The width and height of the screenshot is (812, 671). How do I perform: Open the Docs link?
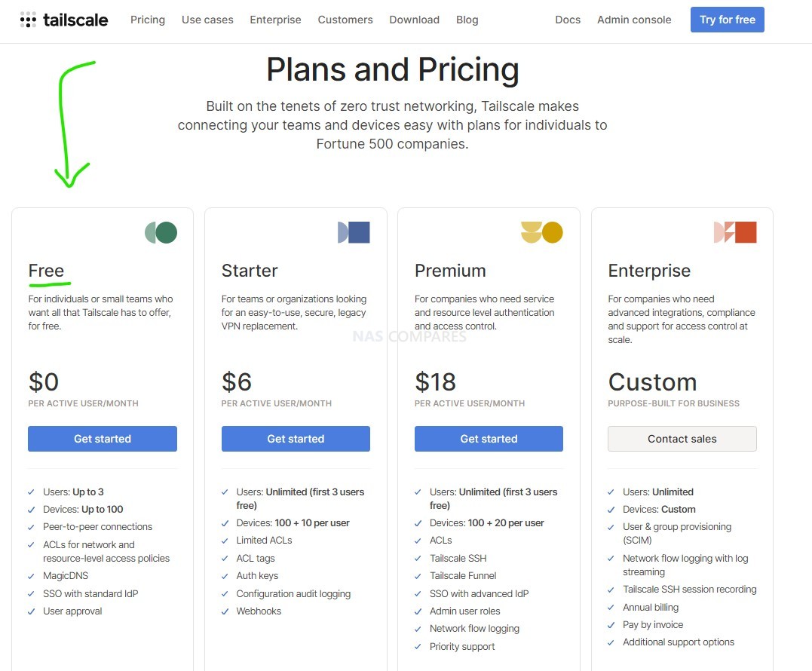568,20
